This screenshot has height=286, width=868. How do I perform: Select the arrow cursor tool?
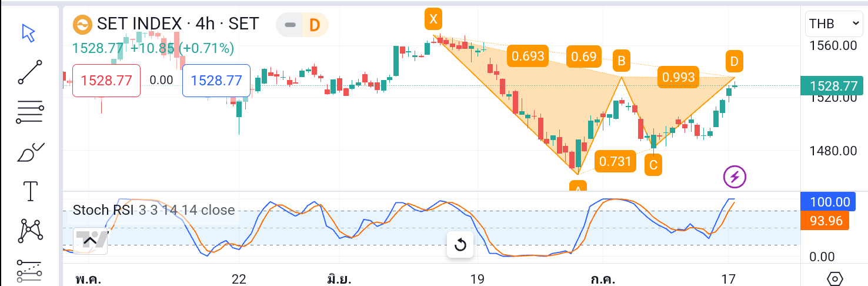pyautogui.click(x=28, y=33)
